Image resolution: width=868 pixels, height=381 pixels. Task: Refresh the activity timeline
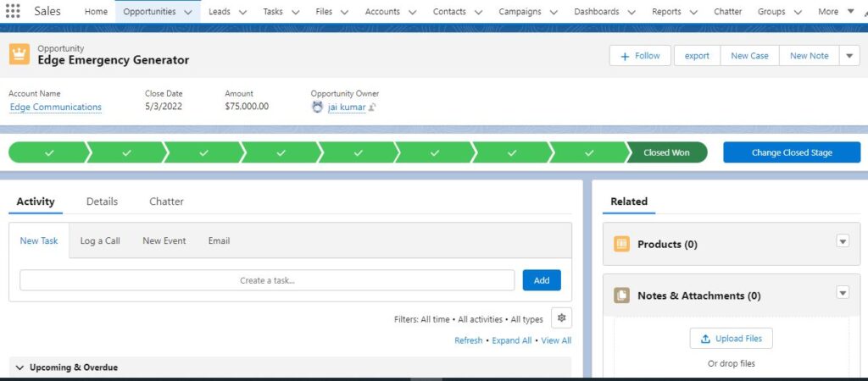pyautogui.click(x=468, y=340)
